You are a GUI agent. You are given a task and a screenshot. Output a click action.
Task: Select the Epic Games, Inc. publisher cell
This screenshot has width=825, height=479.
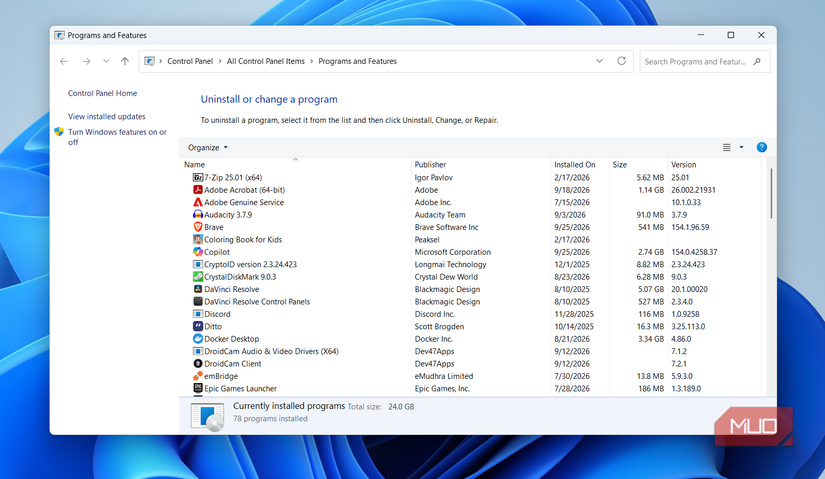[442, 388]
